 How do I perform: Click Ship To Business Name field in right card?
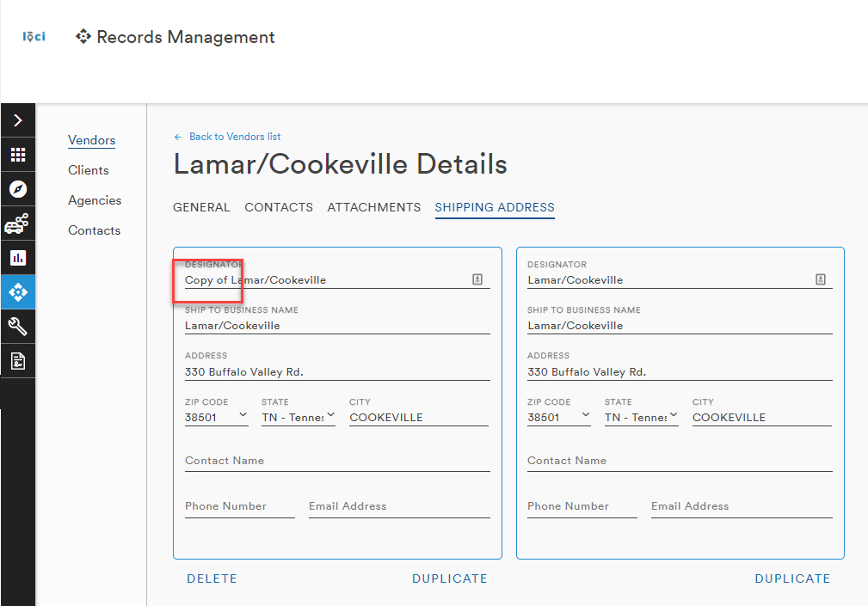680,326
